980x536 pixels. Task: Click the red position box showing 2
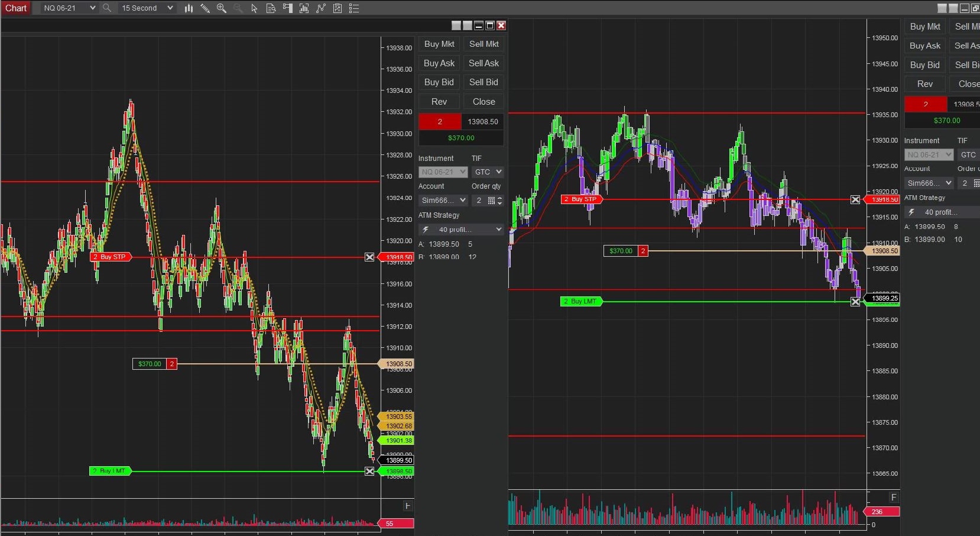pos(440,122)
